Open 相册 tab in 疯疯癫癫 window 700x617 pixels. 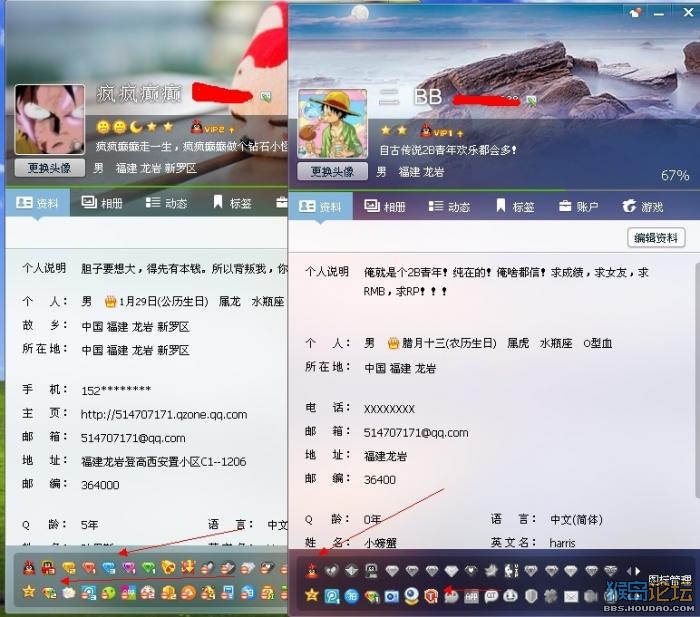(x=102, y=203)
